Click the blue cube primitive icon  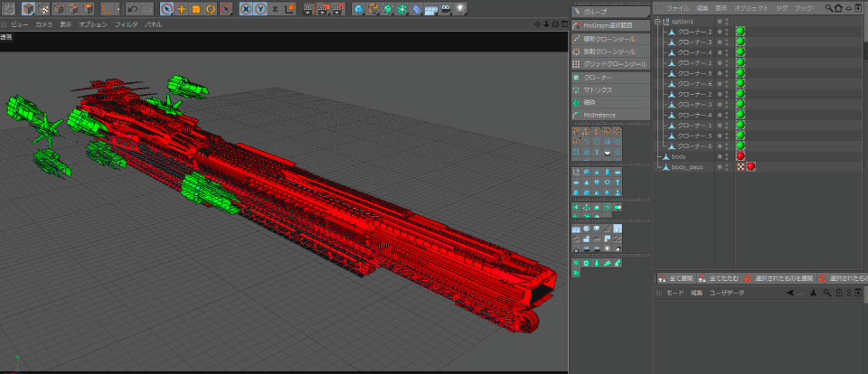pyautogui.click(x=359, y=9)
